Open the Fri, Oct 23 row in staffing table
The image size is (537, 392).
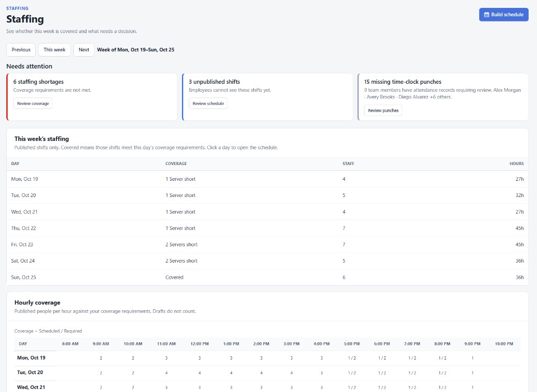(267, 244)
